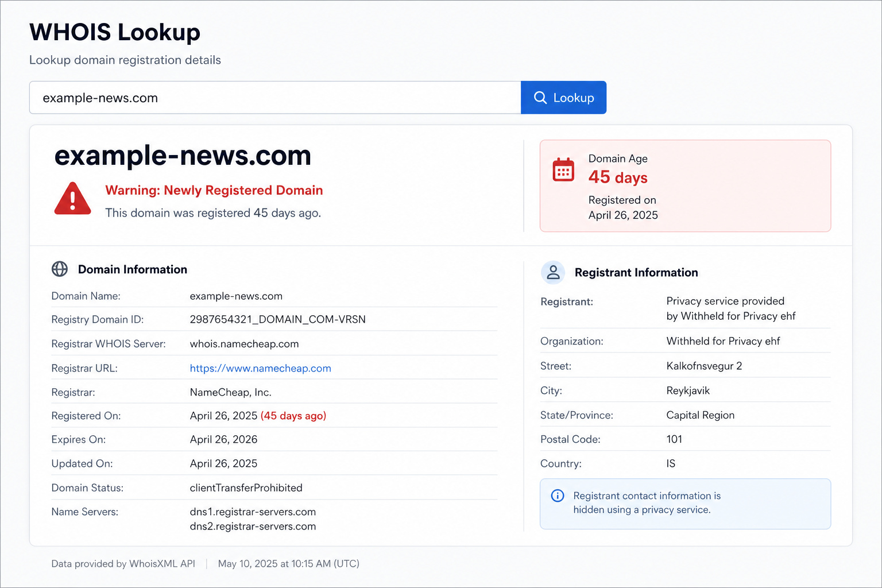
Task: Click the dns1.registrar-servers.com name server
Action: click(x=253, y=512)
